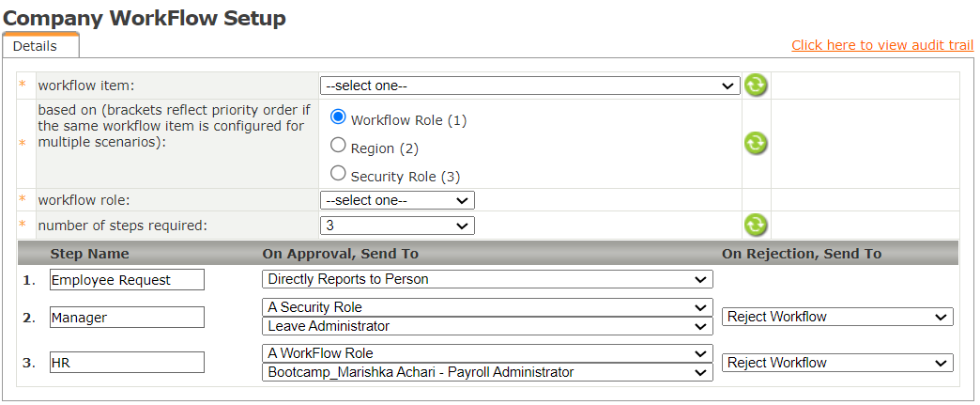Viewport: 980px width, 405px height.
Task: Open the workflow item dropdown
Action: [529, 86]
